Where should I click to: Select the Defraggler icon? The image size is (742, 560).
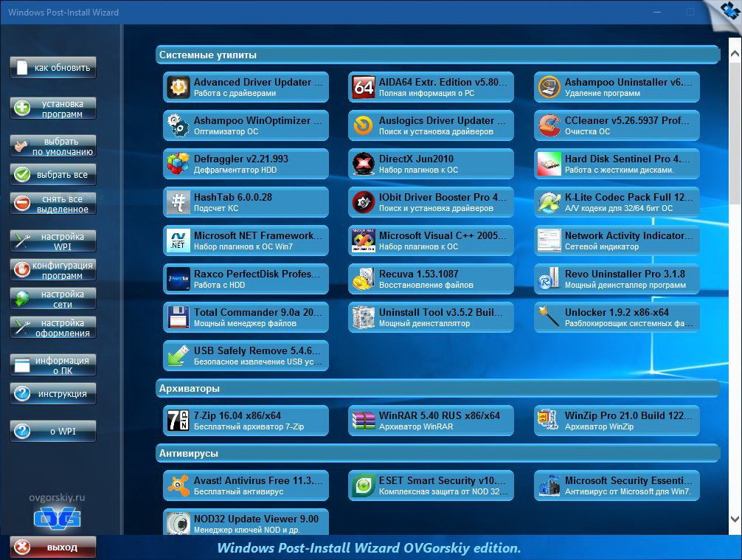pyautogui.click(x=178, y=164)
